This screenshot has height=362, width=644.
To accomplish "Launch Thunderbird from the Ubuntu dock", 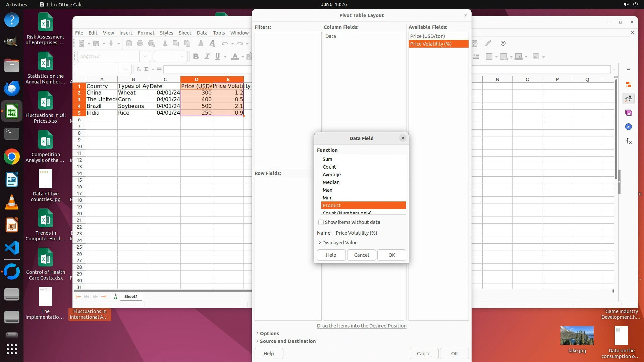I will pyautogui.click(x=12, y=88).
